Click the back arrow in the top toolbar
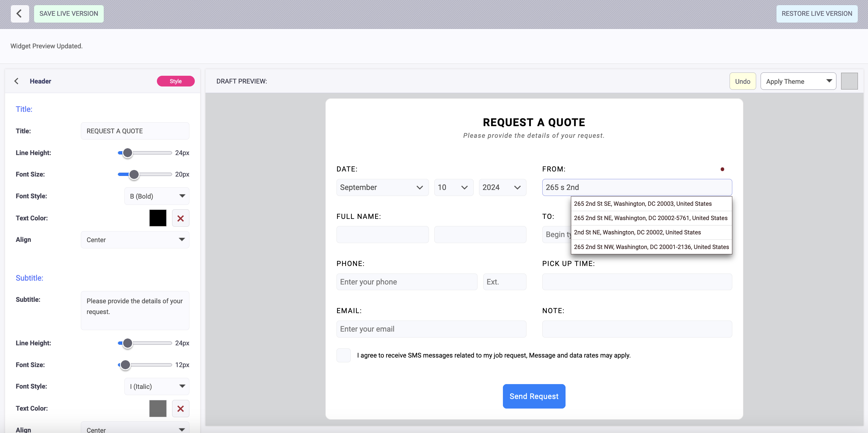Viewport: 868px width, 433px height. pyautogui.click(x=20, y=14)
